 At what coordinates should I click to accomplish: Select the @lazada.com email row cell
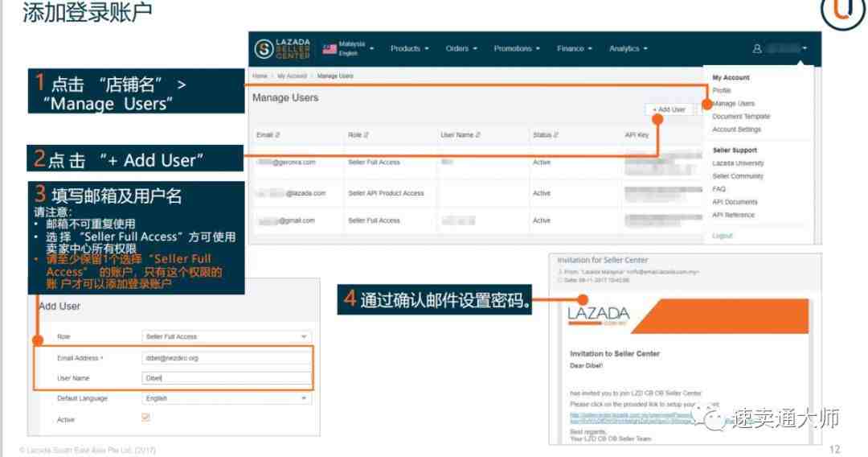pos(291,193)
